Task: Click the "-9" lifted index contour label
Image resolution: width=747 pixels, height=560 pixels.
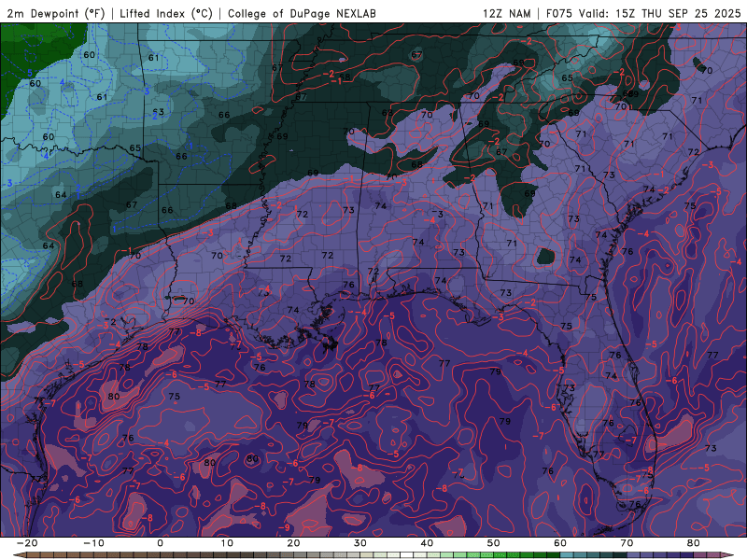Action: tap(284, 527)
